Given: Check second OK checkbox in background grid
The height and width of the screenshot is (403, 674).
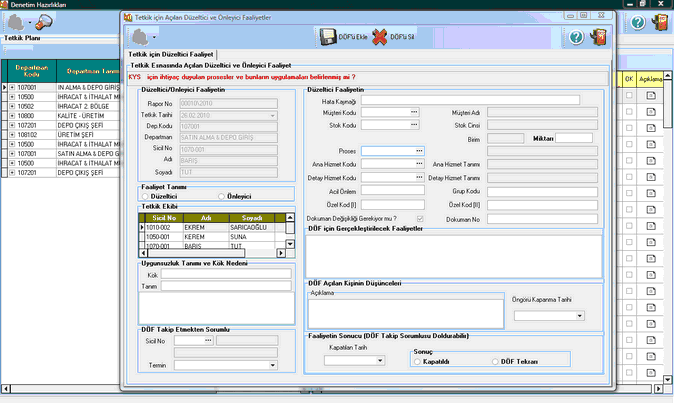Looking at the screenshot, I should tap(629, 112).
